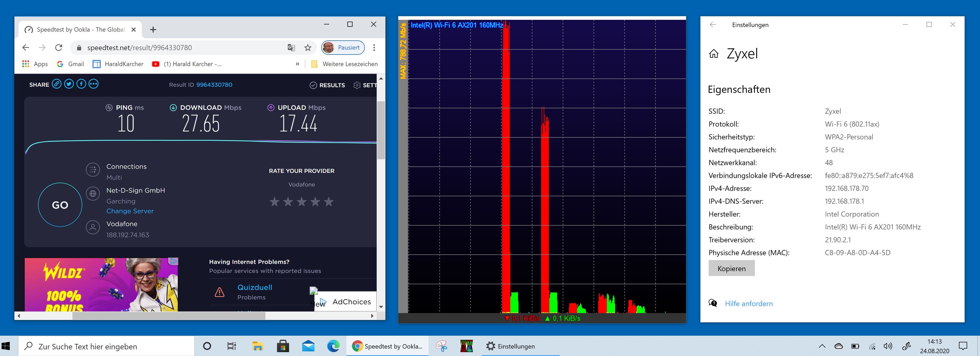
Task: Click the home icon next to Zyxel
Action: click(x=714, y=54)
